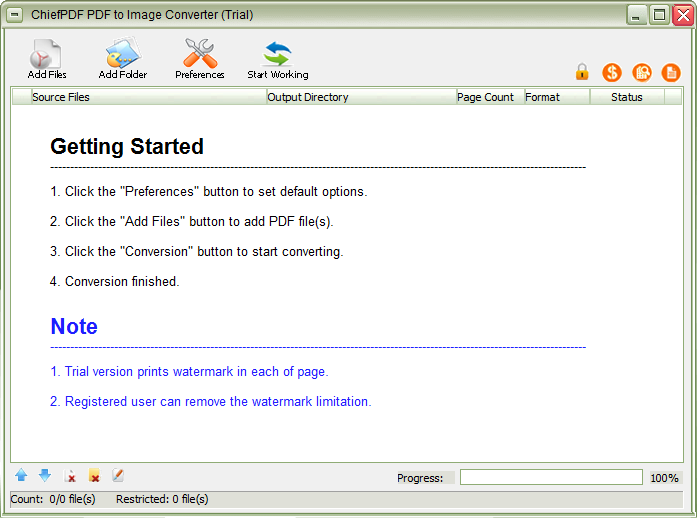This screenshot has width=697, height=518.
Task: Close the ChiefPDF window
Action: pyautogui.click(x=683, y=15)
